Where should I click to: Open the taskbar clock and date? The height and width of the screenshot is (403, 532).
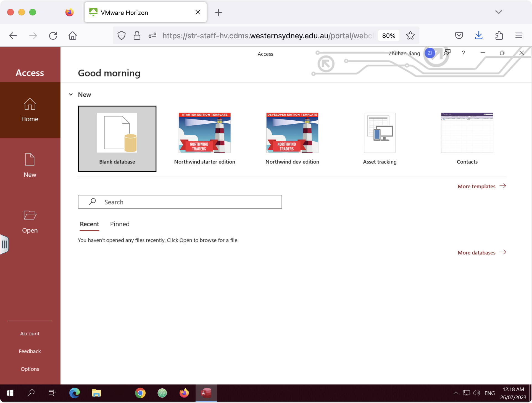(x=513, y=393)
